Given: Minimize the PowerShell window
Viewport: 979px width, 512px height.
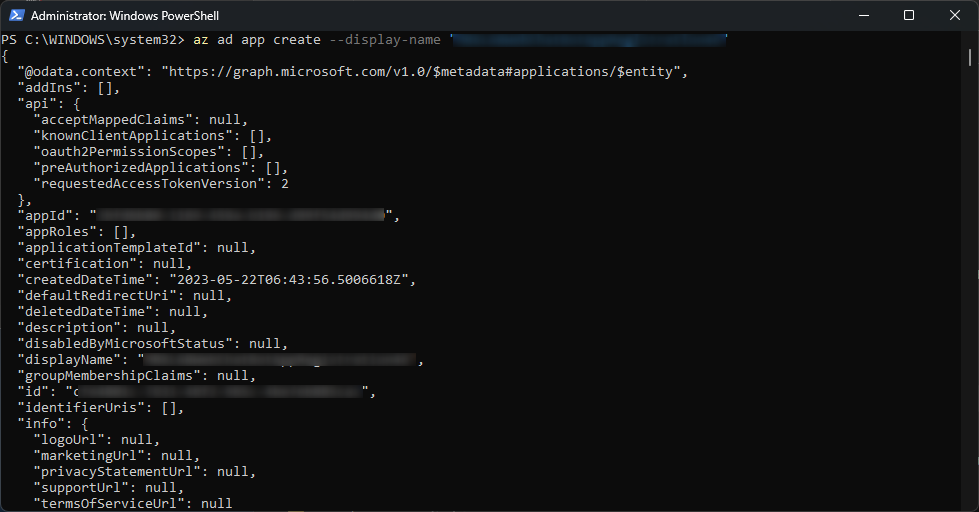Looking at the screenshot, I should point(864,16).
